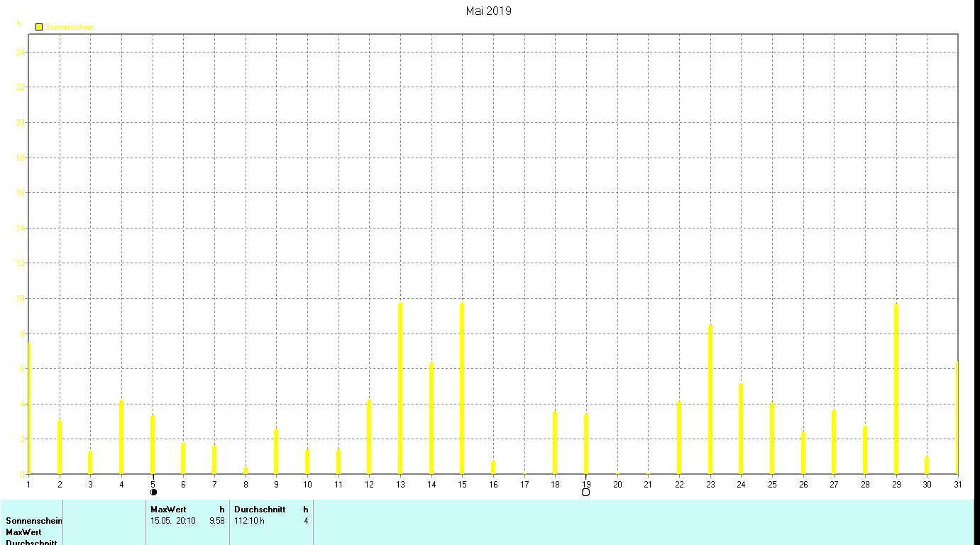
Task: Click the yellow Sonnenschein legend swatch
Action: tap(39, 27)
